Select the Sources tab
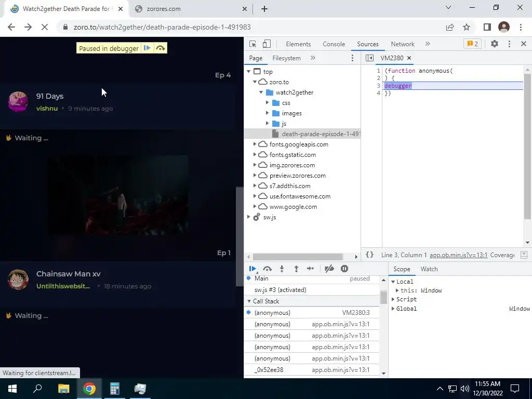Screen dimensions: 532x399 pyautogui.click(x=367, y=44)
